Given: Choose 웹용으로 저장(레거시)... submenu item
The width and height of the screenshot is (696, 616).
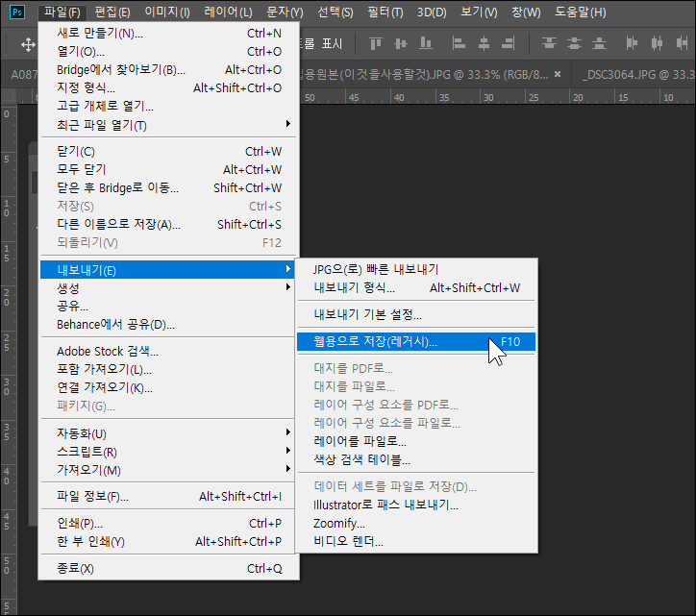Looking at the screenshot, I should click(x=416, y=342).
